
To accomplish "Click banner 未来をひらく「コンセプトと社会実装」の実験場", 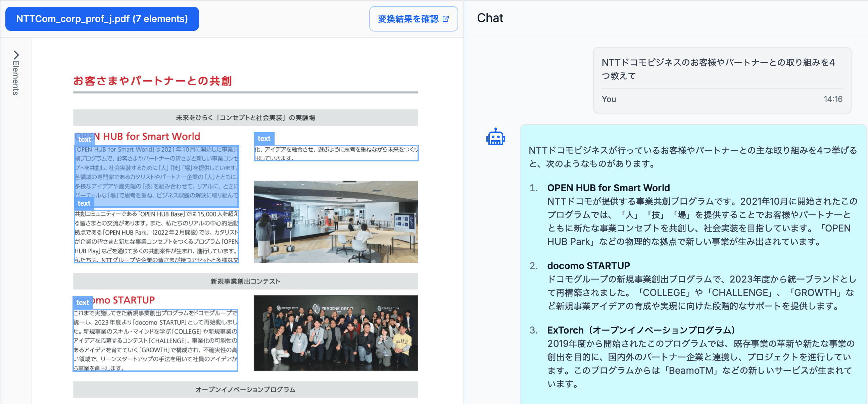I will 245,117.
